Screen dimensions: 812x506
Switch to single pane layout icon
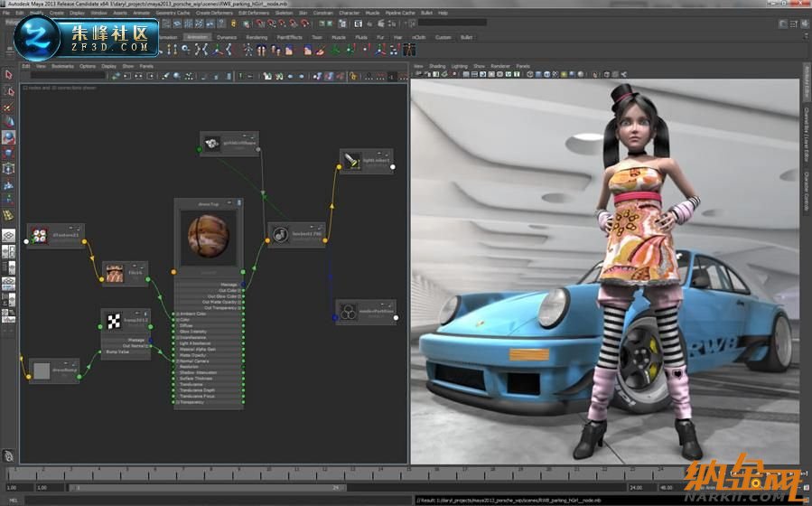(8, 236)
